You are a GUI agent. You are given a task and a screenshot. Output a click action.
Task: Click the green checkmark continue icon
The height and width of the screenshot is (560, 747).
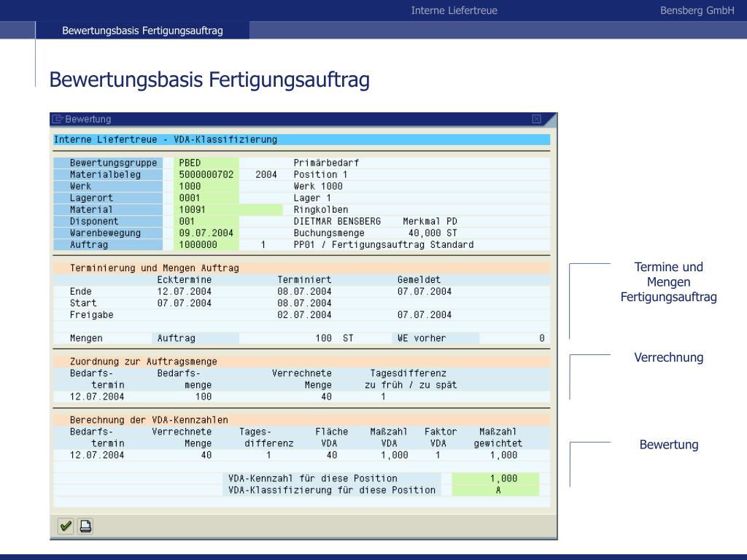(66, 526)
